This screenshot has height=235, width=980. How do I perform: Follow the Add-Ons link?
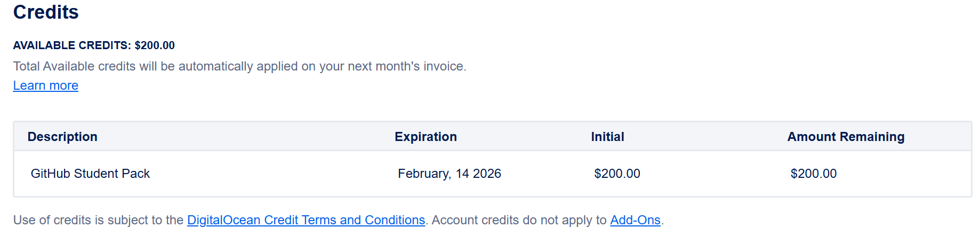click(635, 220)
